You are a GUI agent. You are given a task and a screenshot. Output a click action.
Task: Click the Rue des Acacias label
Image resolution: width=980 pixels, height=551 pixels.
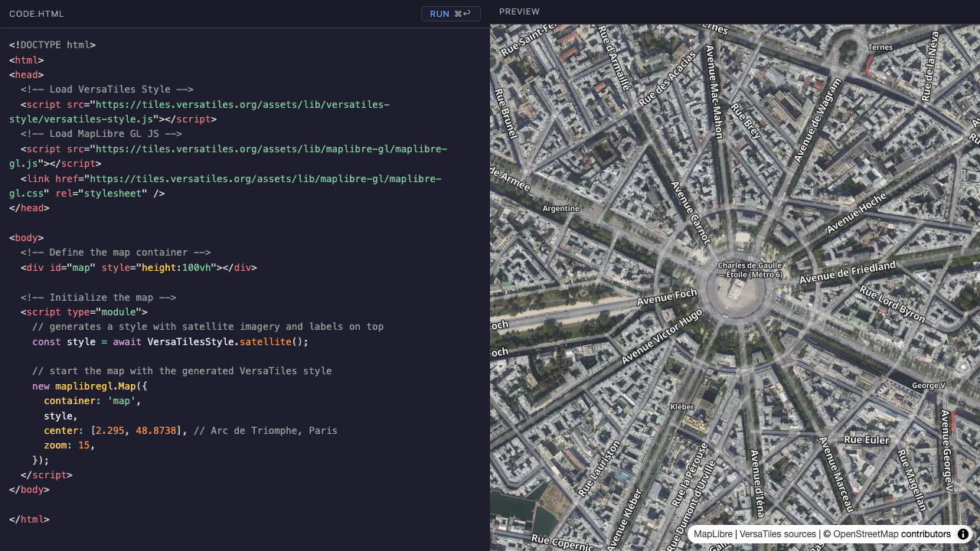pyautogui.click(x=668, y=79)
